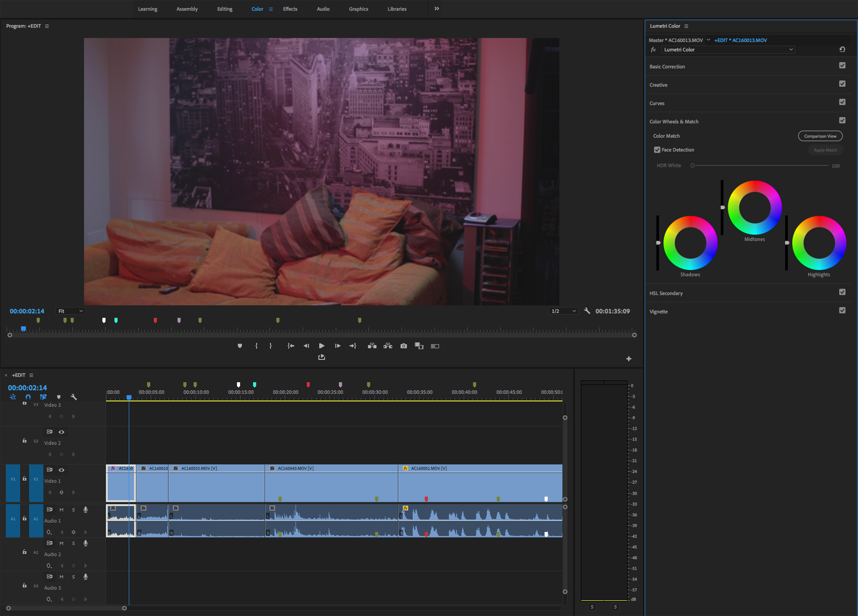The height and width of the screenshot is (616, 858).
Task: Click the Play button in Program monitor
Action: tap(322, 346)
